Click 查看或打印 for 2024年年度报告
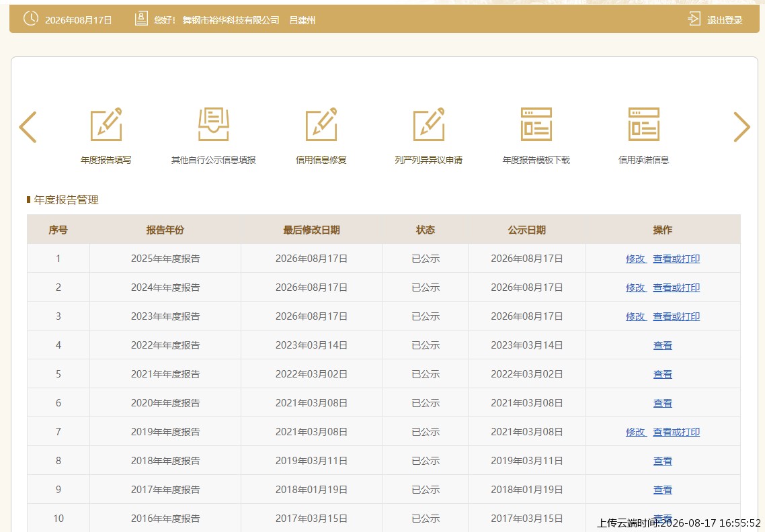 676,287
